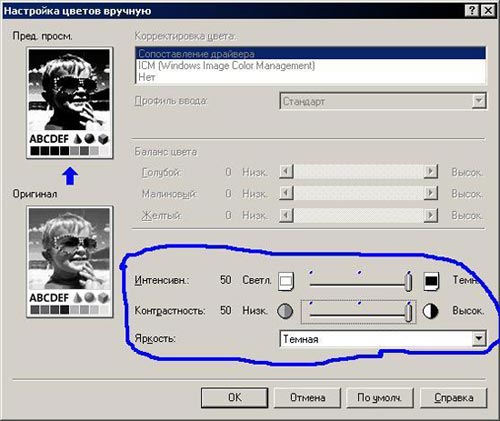Click the Отмена button
Viewport: 500px width, 421px height.
tap(307, 397)
